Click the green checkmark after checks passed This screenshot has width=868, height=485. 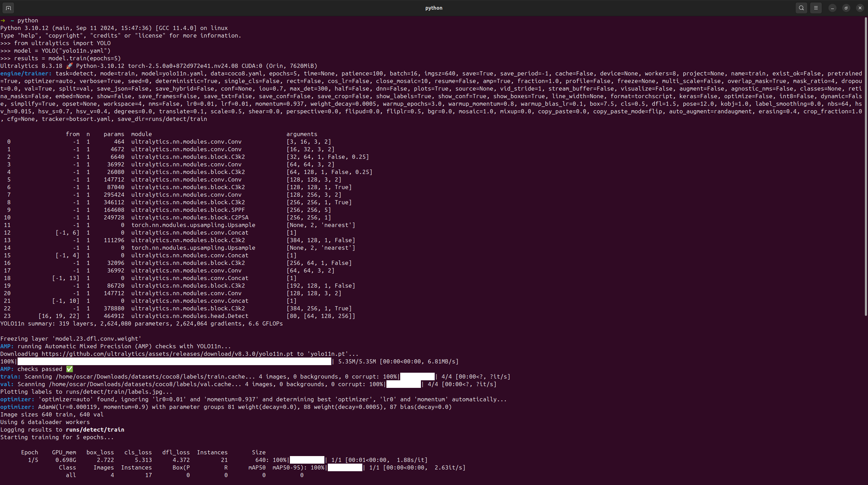coord(70,369)
